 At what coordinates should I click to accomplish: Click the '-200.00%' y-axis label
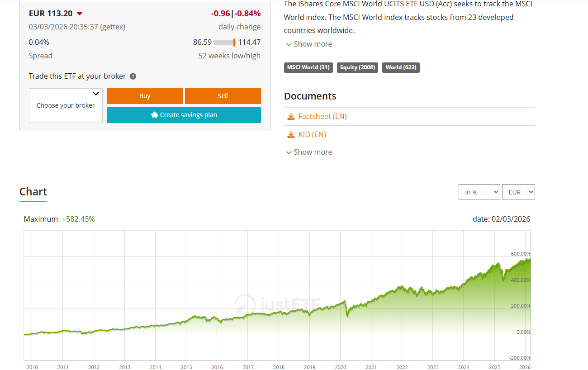point(520,358)
